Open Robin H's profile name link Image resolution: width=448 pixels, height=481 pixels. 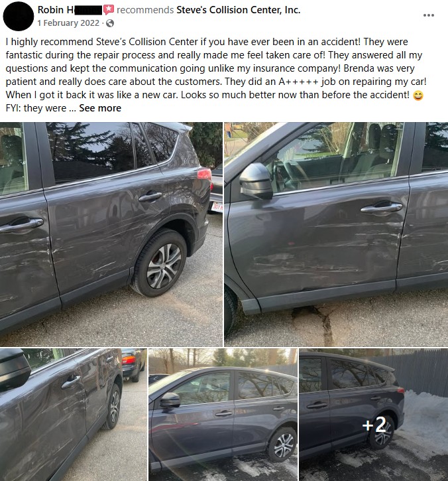click(x=69, y=10)
